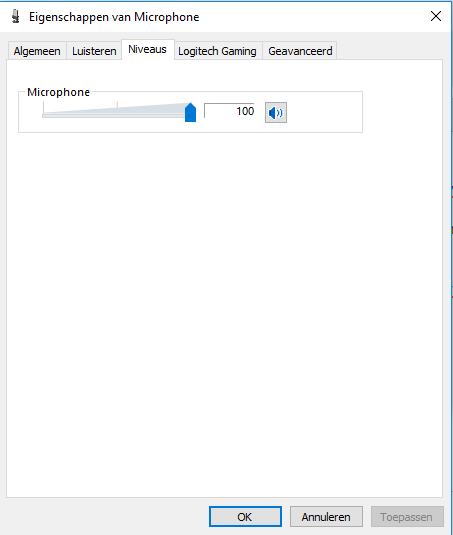Click the Microphone group label
This screenshot has height=535, width=453.
coord(58,92)
